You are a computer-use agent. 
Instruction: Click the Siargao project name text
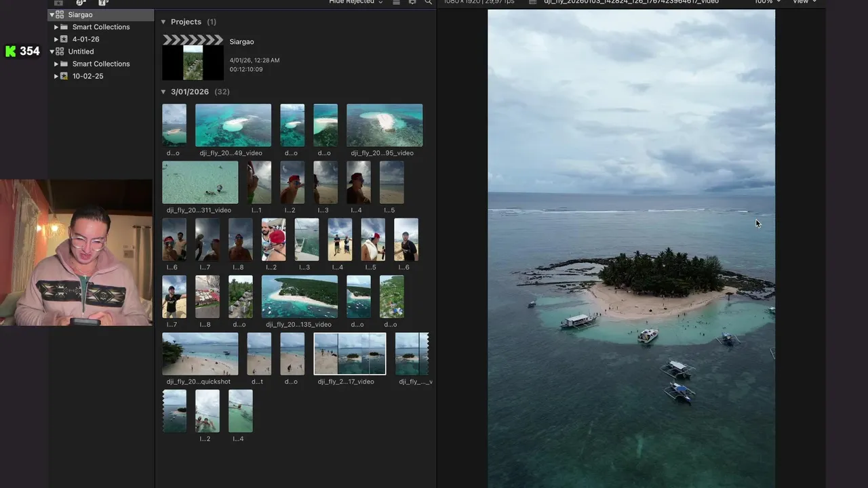tap(242, 42)
